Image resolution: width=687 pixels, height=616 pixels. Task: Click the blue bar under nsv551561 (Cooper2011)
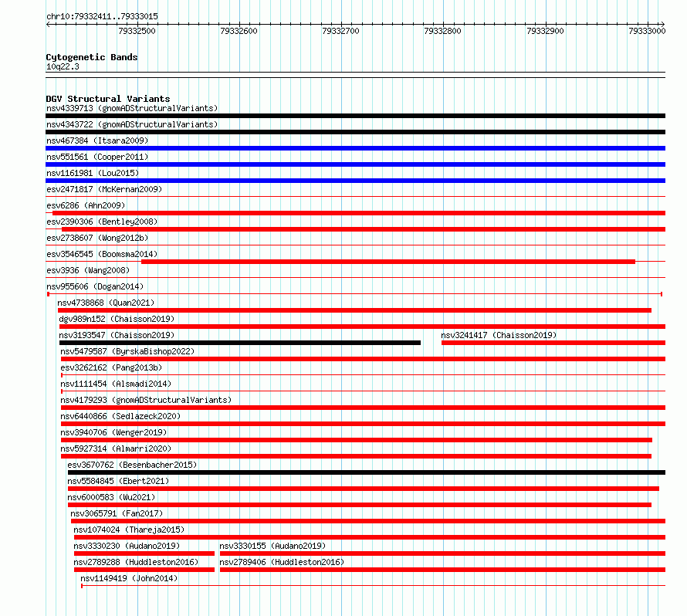(355, 164)
